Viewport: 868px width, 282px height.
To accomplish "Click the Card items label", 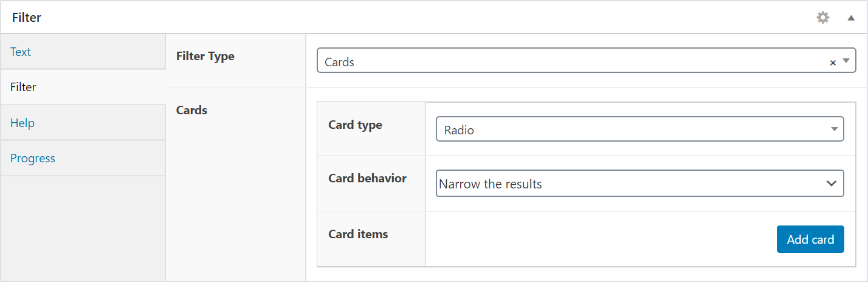I will click(358, 234).
